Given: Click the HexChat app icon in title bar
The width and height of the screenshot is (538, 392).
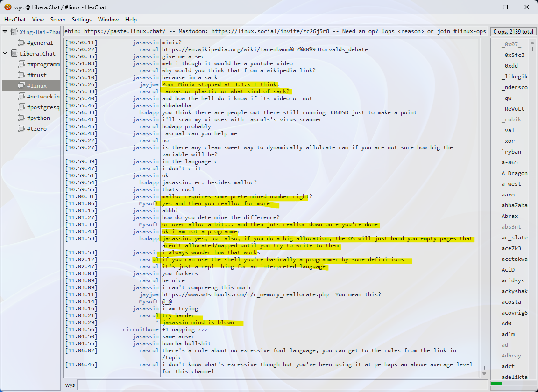Looking at the screenshot, I should pyautogui.click(x=7, y=7).
